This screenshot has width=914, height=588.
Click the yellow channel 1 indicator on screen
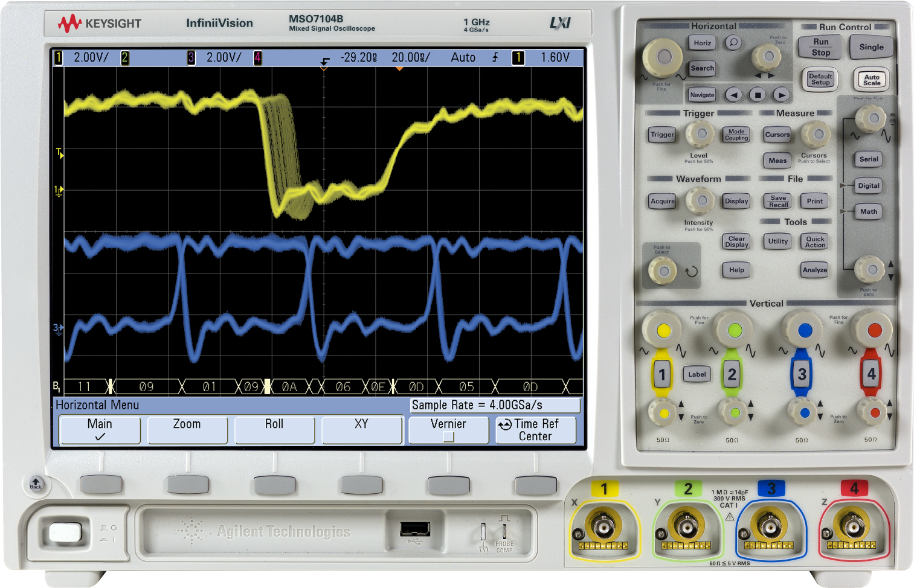[59, 57]
